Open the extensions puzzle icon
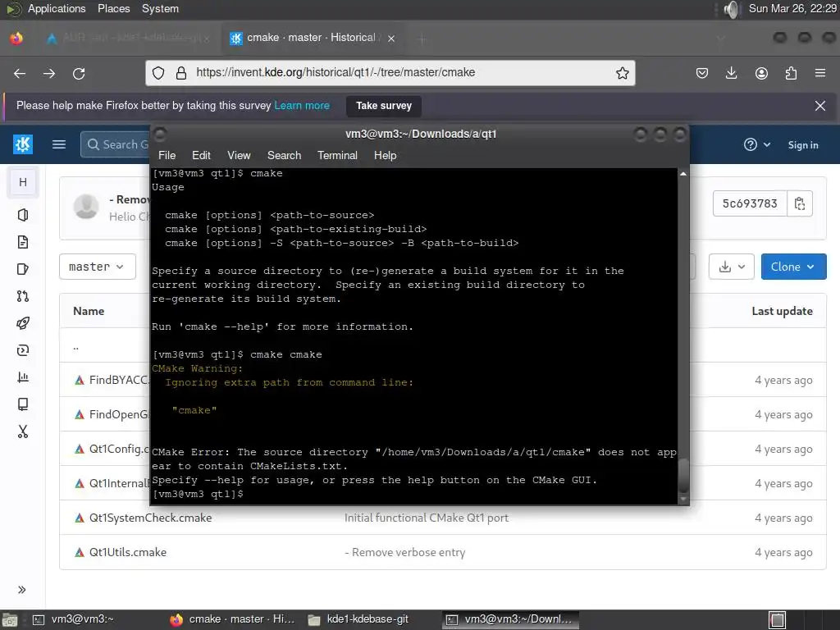 (x=791, y=73)
